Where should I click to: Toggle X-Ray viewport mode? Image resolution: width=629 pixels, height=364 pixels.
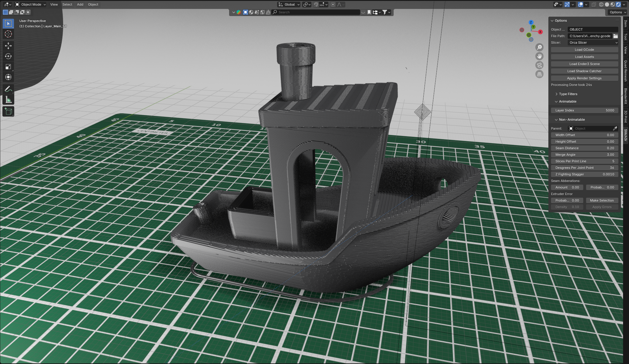tap(594, 4)
